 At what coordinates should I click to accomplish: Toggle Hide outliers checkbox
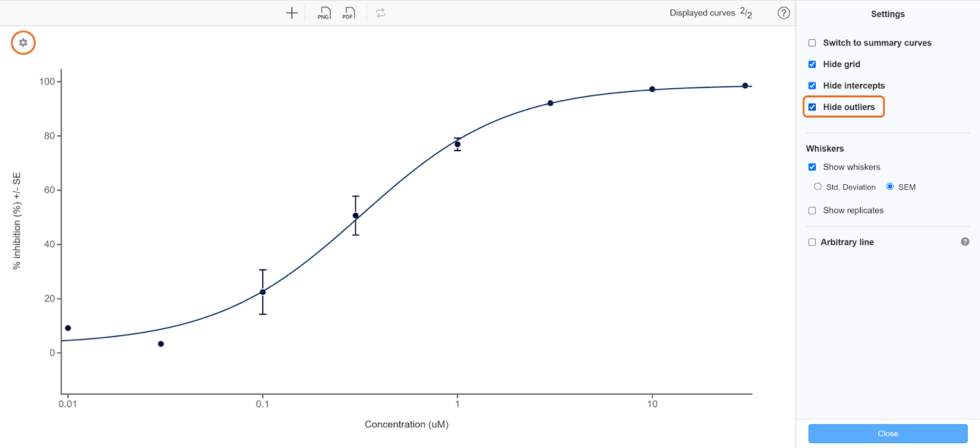812,107
